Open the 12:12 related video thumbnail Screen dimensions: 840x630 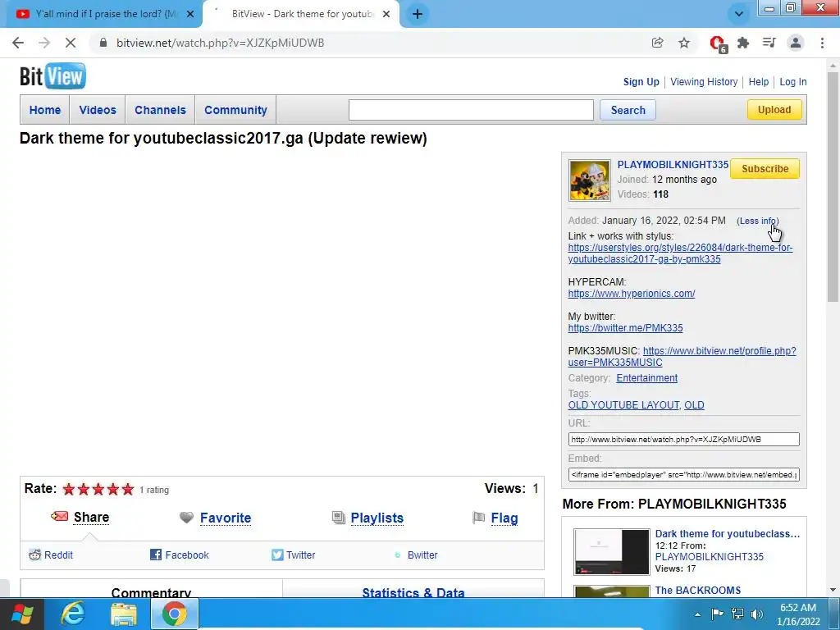pyautogui.click(x=611, y=552)
